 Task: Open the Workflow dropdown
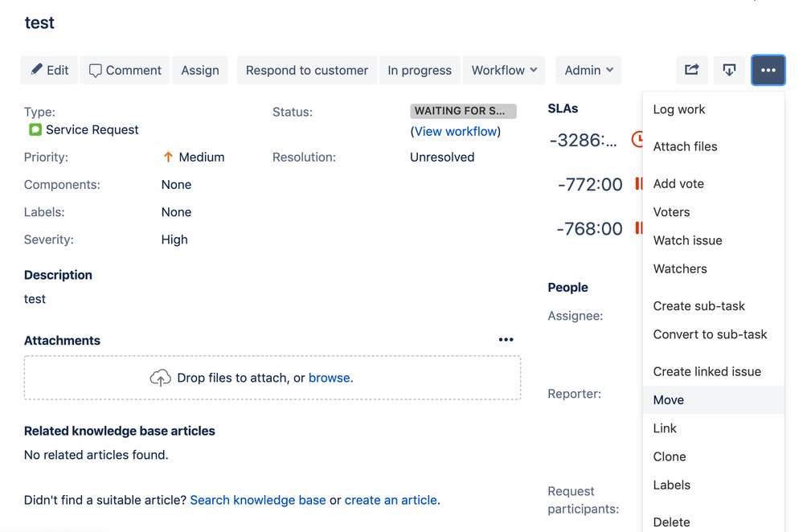(x=504, y=70)
